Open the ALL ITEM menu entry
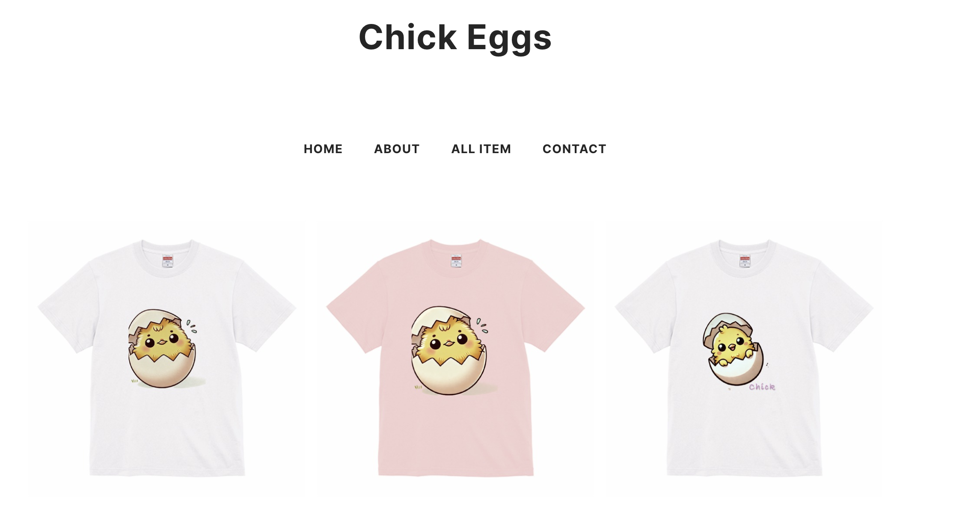 481,149
